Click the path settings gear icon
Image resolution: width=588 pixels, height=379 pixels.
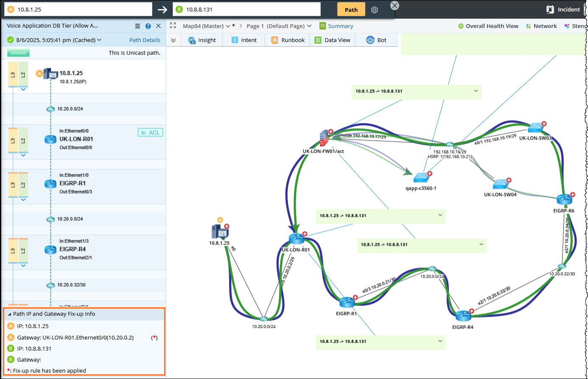[x=374, y=10]
